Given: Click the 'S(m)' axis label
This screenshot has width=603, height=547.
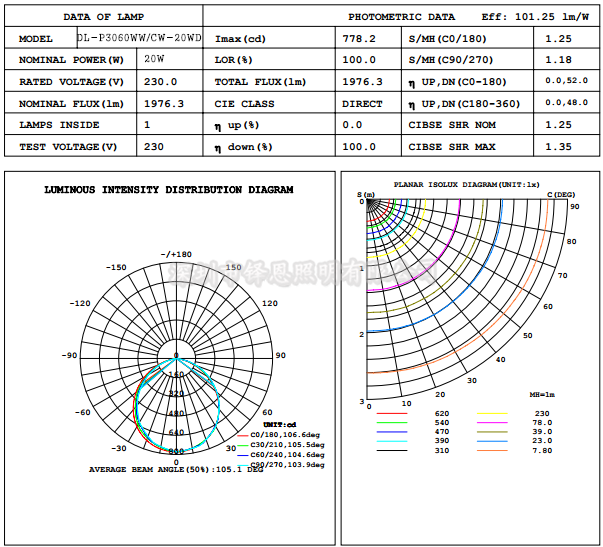Looking at the screenshot, I should click(x=366, y=195).
